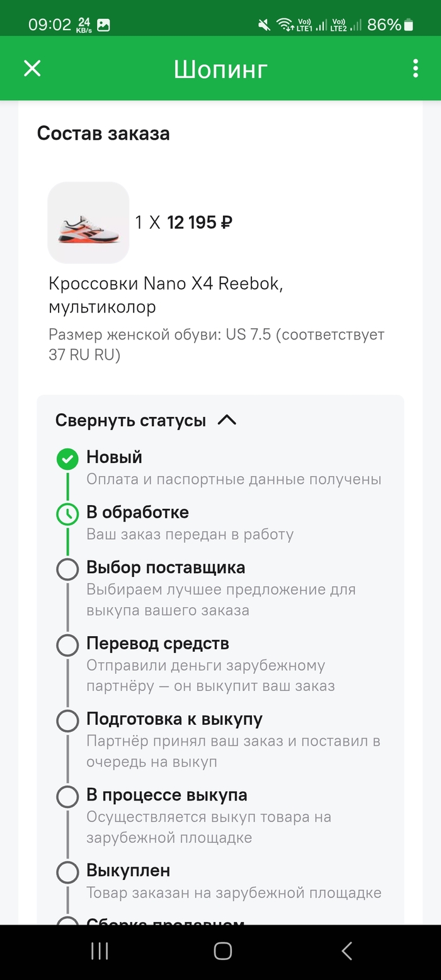Collapse statuses using the chevron arrow
441x980 pixels.
click(227, 420)
